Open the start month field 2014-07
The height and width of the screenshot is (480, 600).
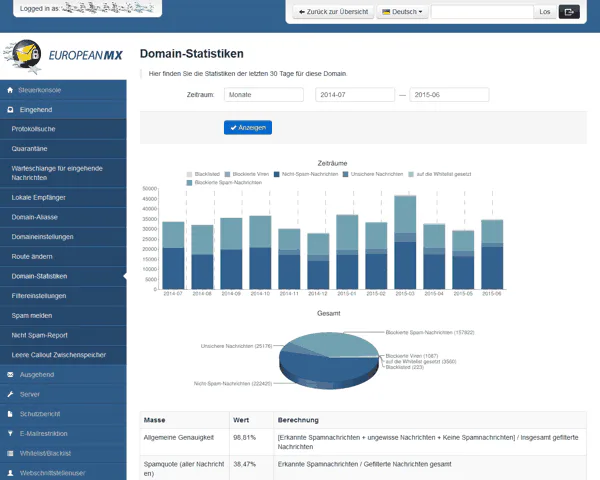(x=355, y=95)
